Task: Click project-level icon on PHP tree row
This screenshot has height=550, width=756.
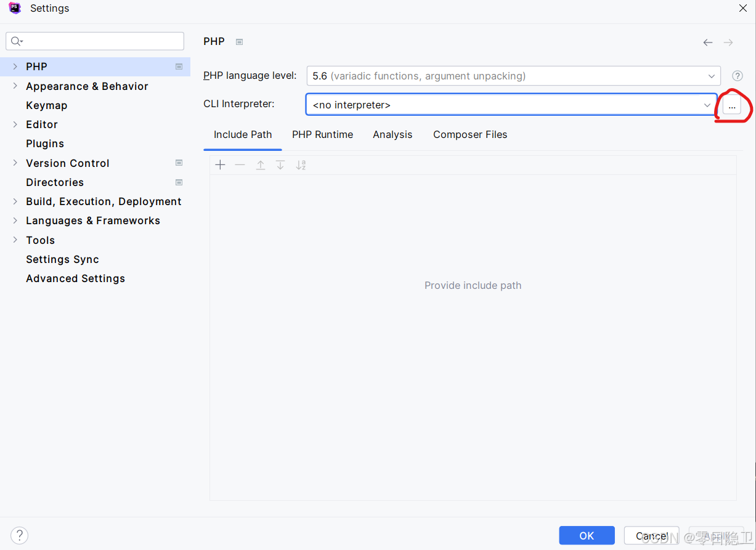Action: click(x=179, y=67)
